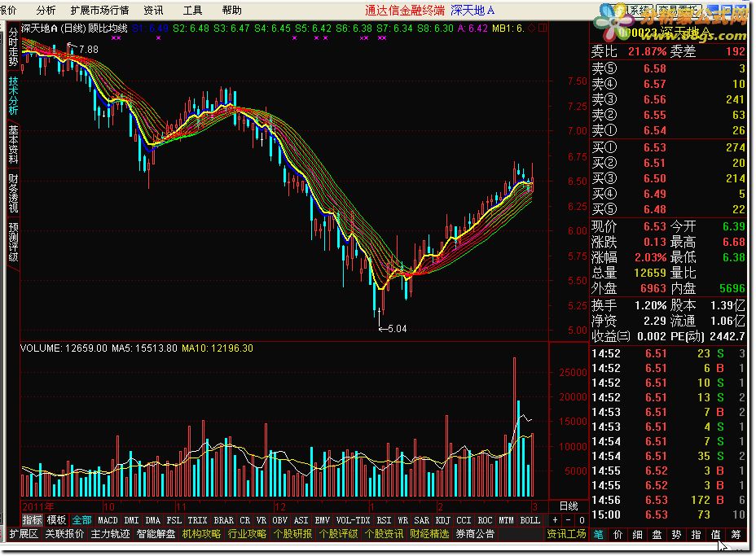Click the red square icon in chart header
The width and height of the screenshot is (756, 556).
tap(543, 28)
